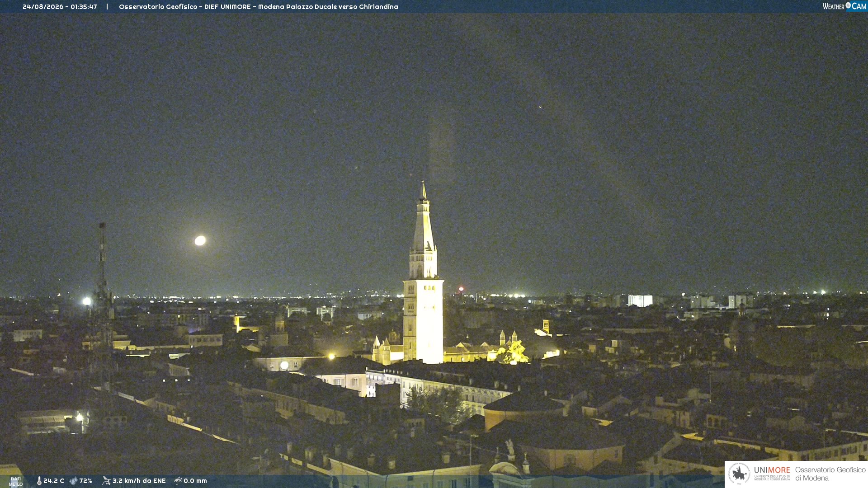Viewport: 868px width, 488px height.
Task: Click the DATI METEO badge
Action: [16, 482]
